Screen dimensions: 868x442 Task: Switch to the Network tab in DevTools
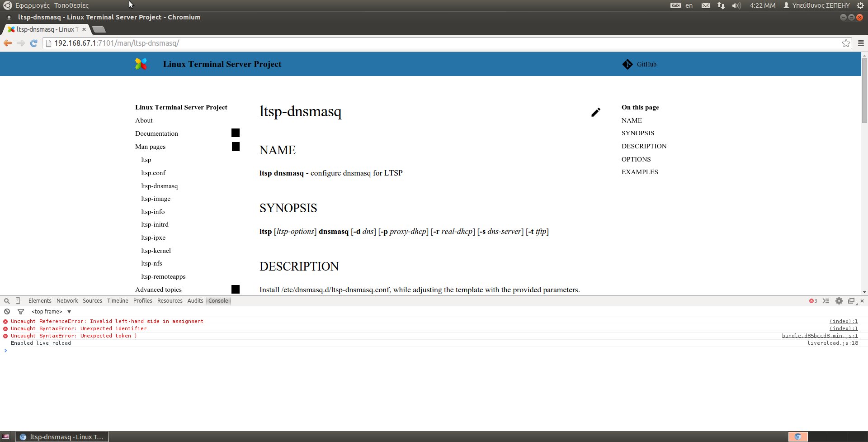click(x=67, y=300)
